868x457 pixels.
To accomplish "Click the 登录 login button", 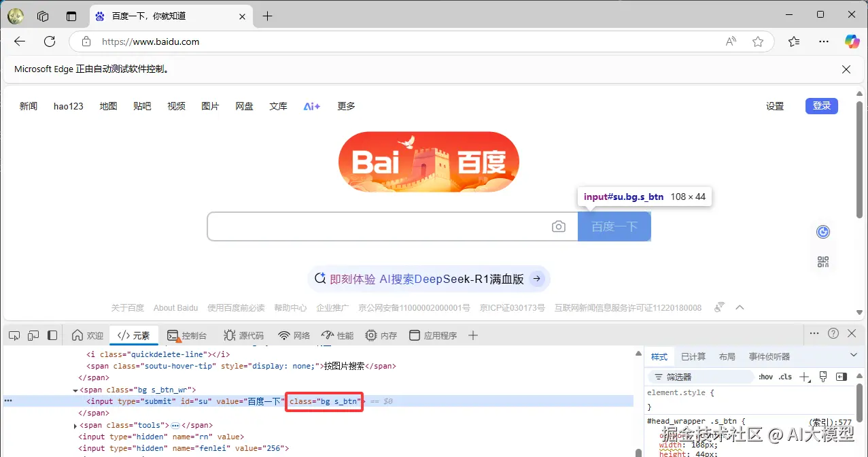I will [822, 105].
